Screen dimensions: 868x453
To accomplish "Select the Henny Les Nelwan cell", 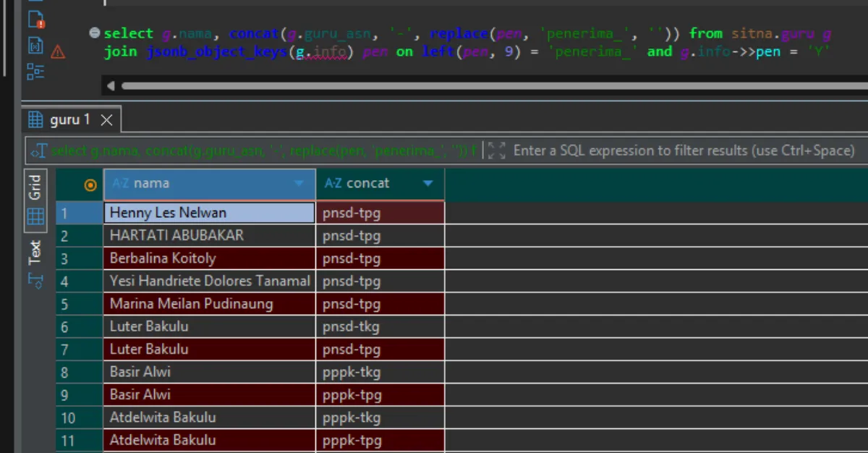I will pyautogui.click(x=210, y=213).
